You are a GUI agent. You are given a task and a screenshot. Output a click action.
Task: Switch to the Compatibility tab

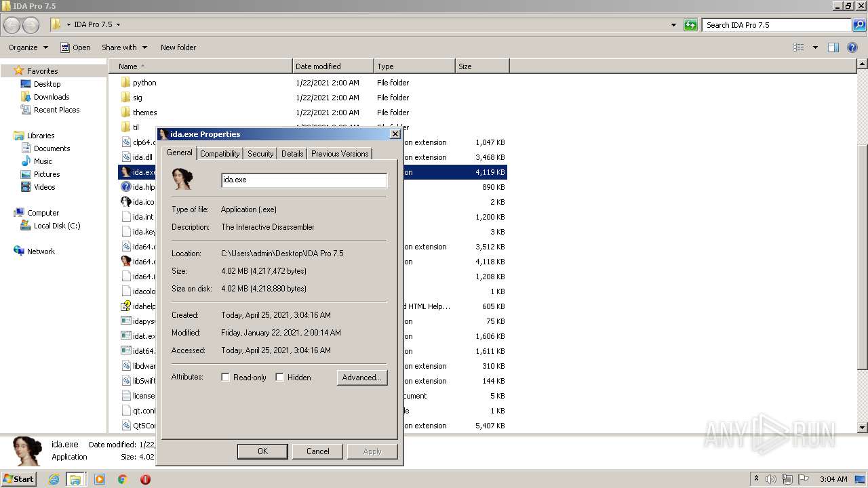(x=220, y=154)
